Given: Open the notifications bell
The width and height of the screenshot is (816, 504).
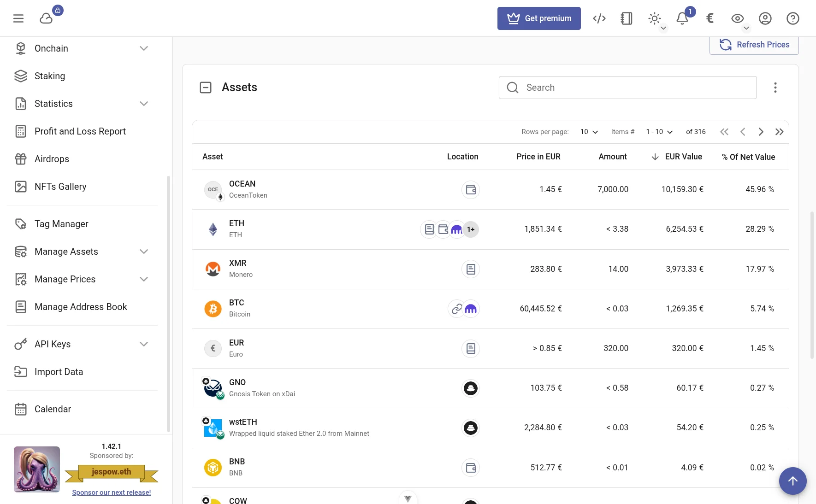Looking at the screenshot, I should coord(682,18).
